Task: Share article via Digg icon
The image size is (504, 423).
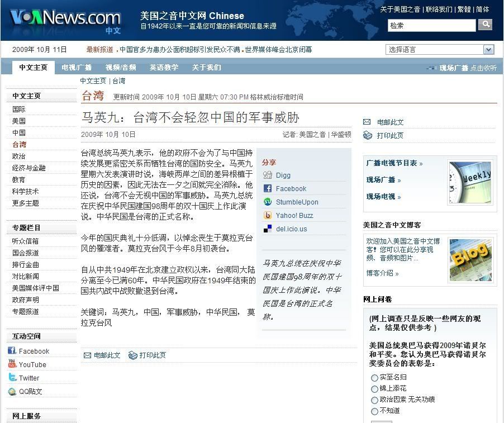Action: (268, 175)
